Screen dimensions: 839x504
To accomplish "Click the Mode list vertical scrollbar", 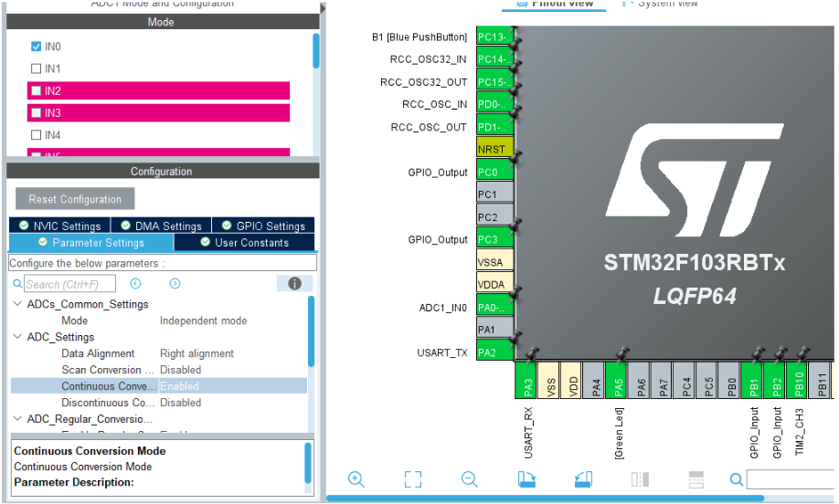I will [x=315, y=51].
